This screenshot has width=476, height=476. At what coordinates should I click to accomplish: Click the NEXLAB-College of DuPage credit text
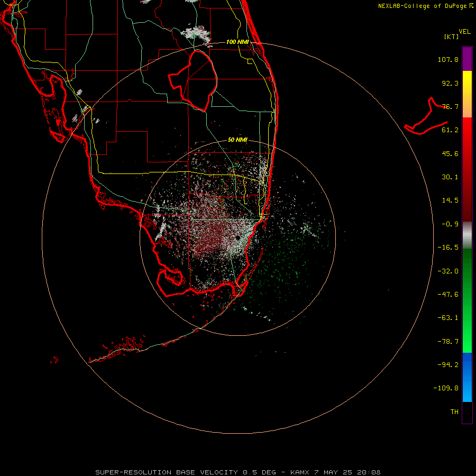425,6
